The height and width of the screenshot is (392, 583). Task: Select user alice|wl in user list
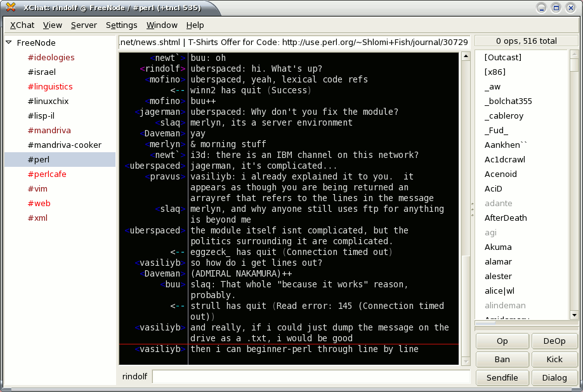499,291
